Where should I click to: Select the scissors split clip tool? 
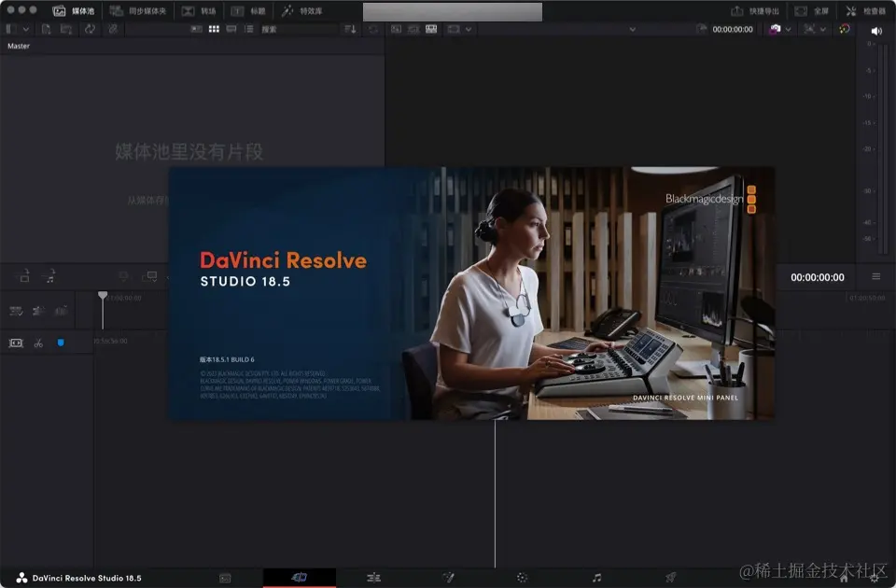pyautogui.click(x=38, y=343)
